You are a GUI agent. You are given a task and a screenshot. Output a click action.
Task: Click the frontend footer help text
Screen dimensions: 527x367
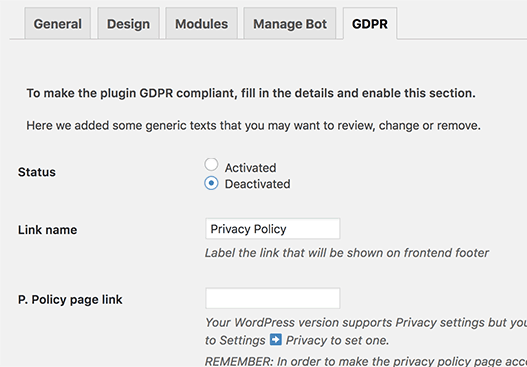point(347,253)
